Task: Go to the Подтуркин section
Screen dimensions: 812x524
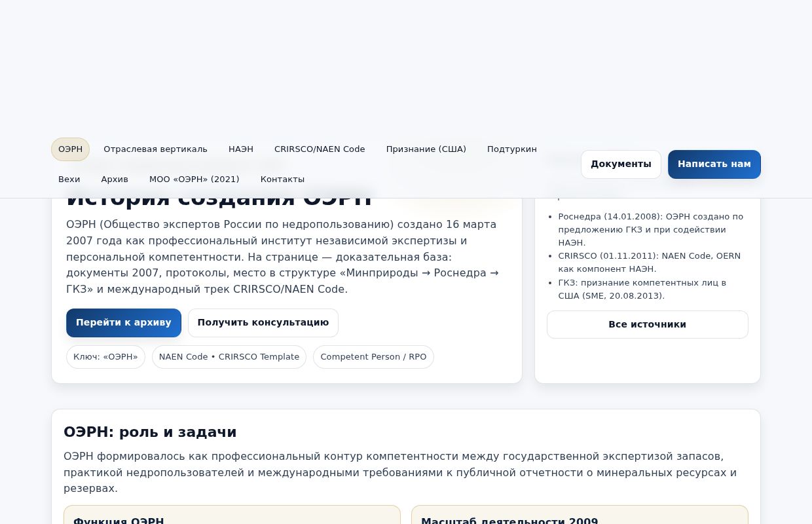Action: [x=512, y=149]
